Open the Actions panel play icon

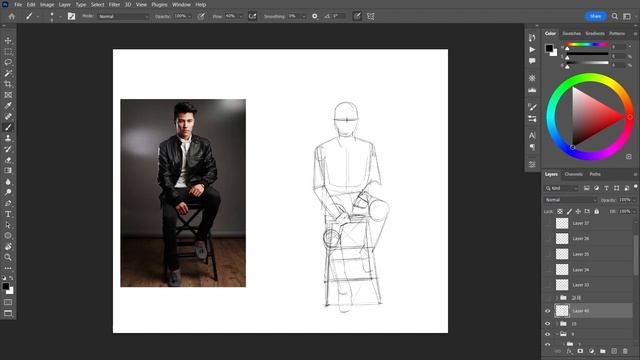point(532,49)
